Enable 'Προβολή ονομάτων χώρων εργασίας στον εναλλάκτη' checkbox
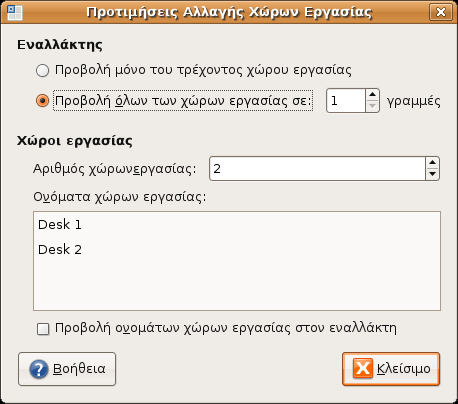This screenshot has width=458, height=404. point(43,329)
